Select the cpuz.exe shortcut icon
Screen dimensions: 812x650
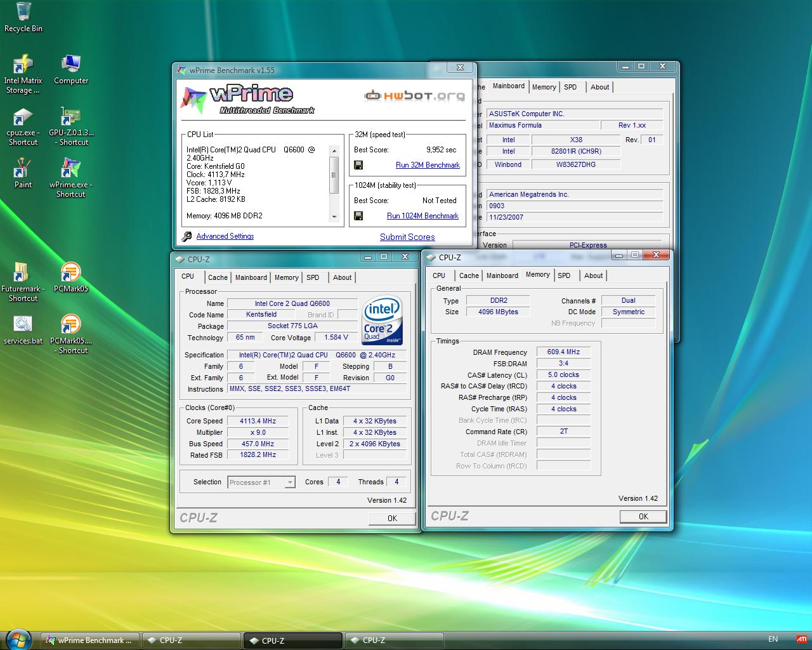(x=23, y=127)
